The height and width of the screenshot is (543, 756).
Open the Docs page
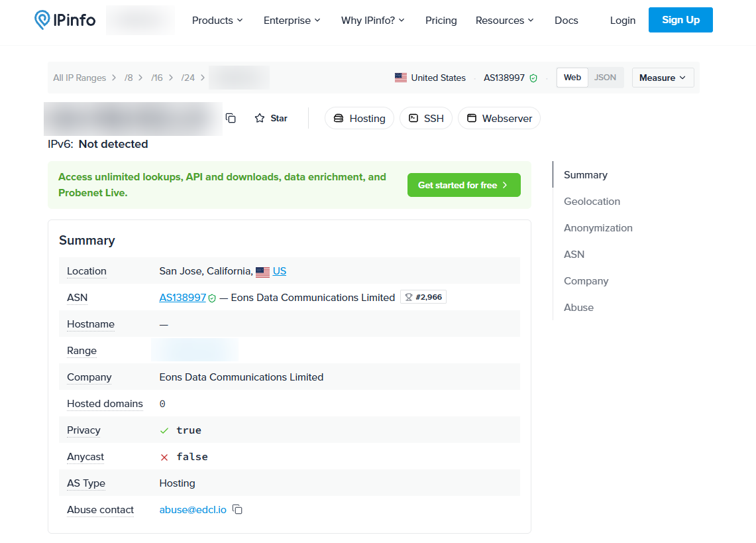coord(566,21)
